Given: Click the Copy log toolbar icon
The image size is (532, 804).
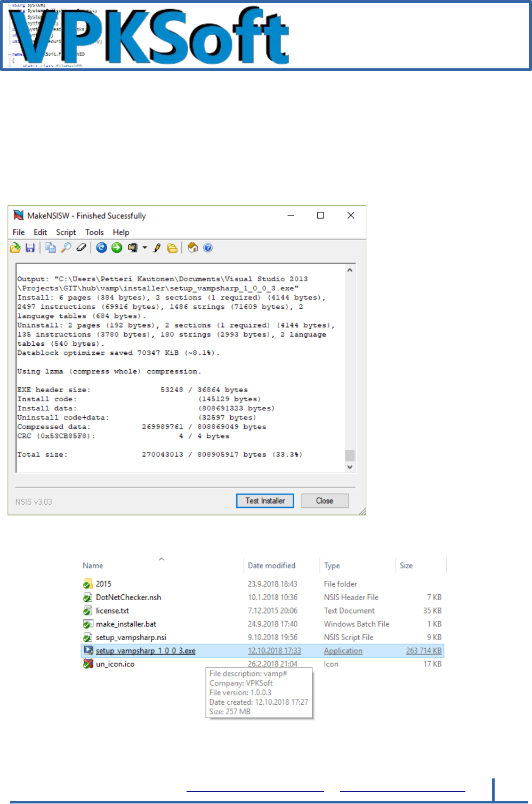Looking at the screenshot, I should (x=51, y=248).
